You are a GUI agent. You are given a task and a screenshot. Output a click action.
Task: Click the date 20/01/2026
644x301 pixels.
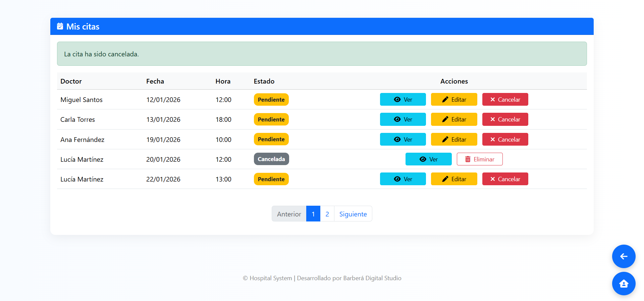coord(163,159)
